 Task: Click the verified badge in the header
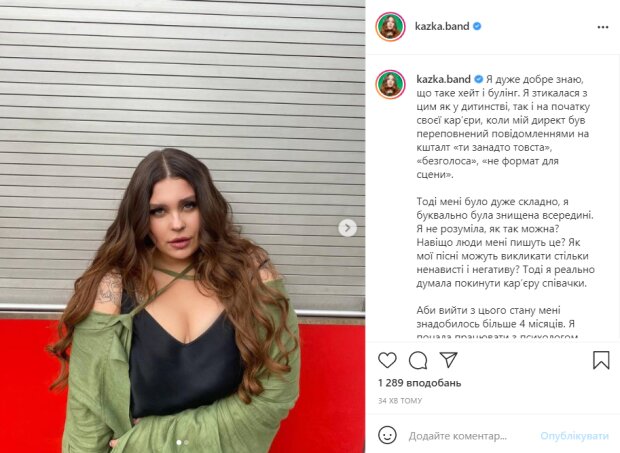pyautogui.click(x=477, y=26)
